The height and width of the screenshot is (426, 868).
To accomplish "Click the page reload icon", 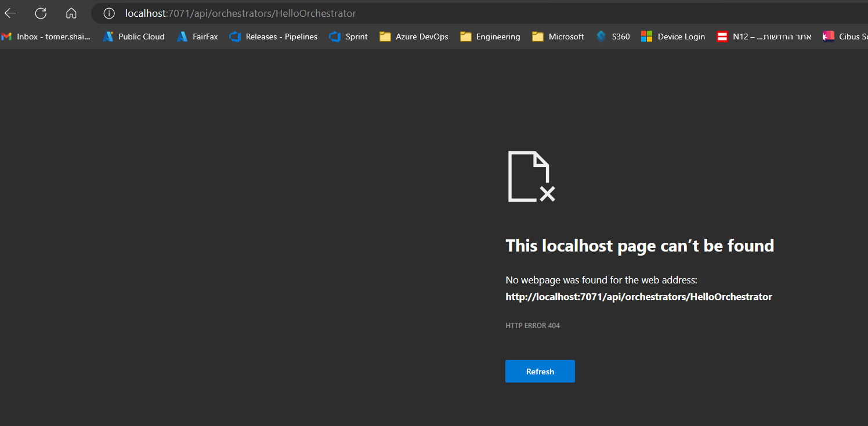I will coord(40,13).
